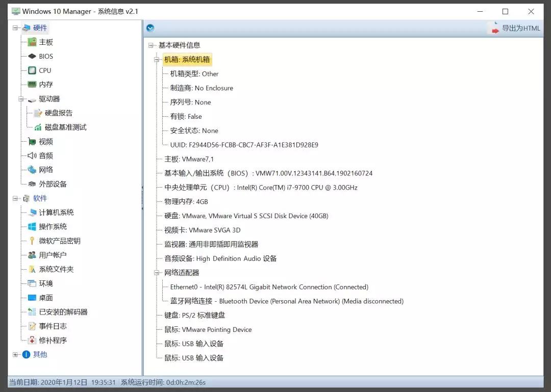
Task: Click the 其他 blue info icon
Action: pyautogui.click(x=26, y=354)
